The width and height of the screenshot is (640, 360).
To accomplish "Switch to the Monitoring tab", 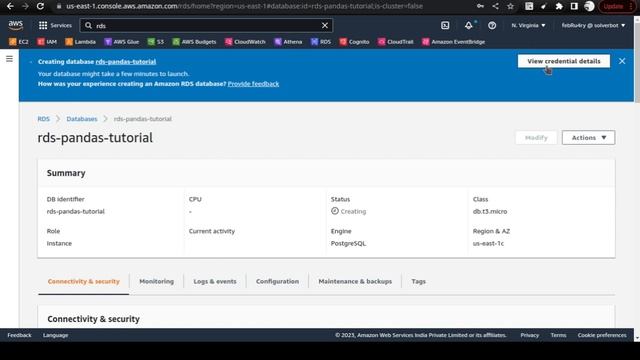I will pos(156,281).
